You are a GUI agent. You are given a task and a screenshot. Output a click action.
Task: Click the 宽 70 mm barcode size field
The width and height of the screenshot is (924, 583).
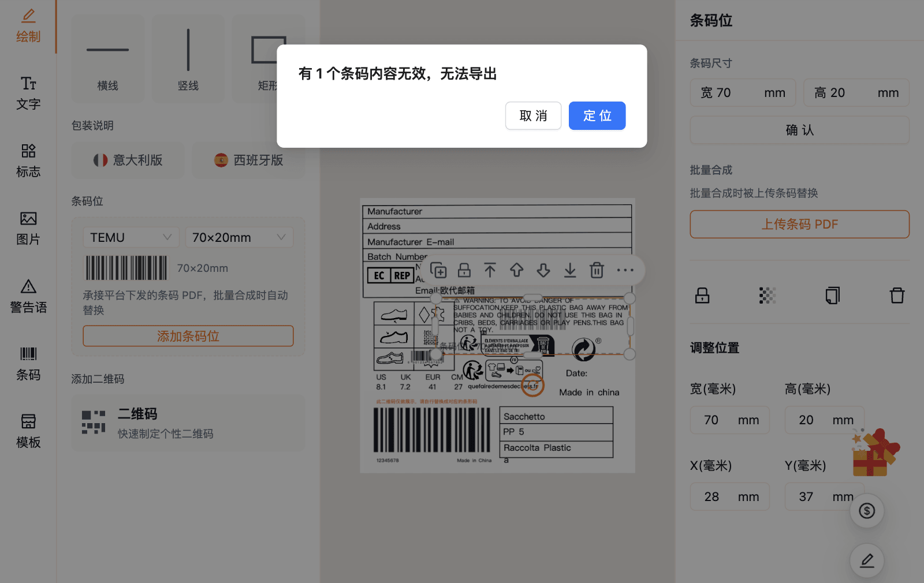click(743, 92)
